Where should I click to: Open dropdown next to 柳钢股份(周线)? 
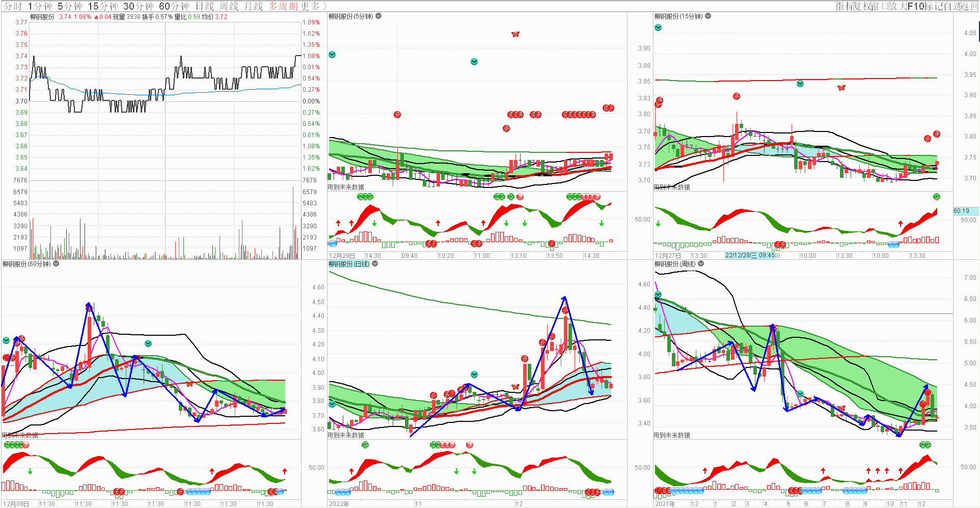[x=701, y=264]
